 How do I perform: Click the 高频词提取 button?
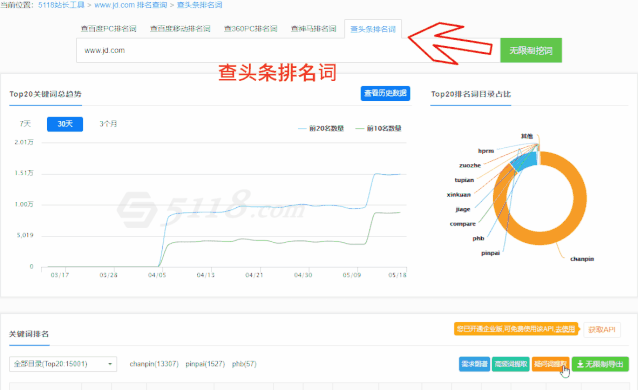[x=511, y=364]
